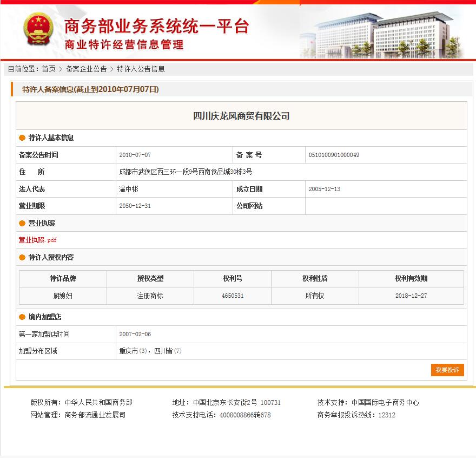This screenshot has height=458, width=476.
Task: Select business term value 2050-12-31
Action: click(x=135, y=206)
